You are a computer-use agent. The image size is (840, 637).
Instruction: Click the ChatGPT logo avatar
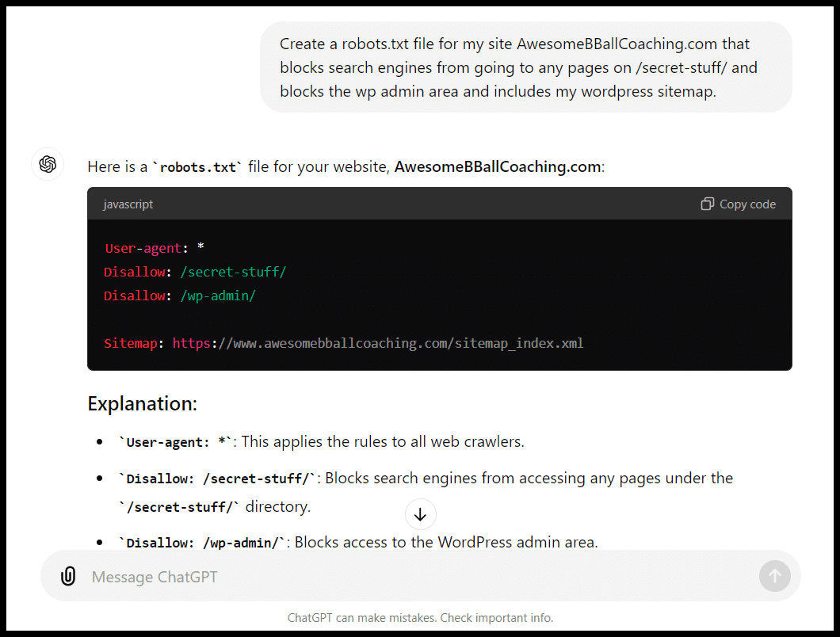pyautogui.click(x=48, y=164)
